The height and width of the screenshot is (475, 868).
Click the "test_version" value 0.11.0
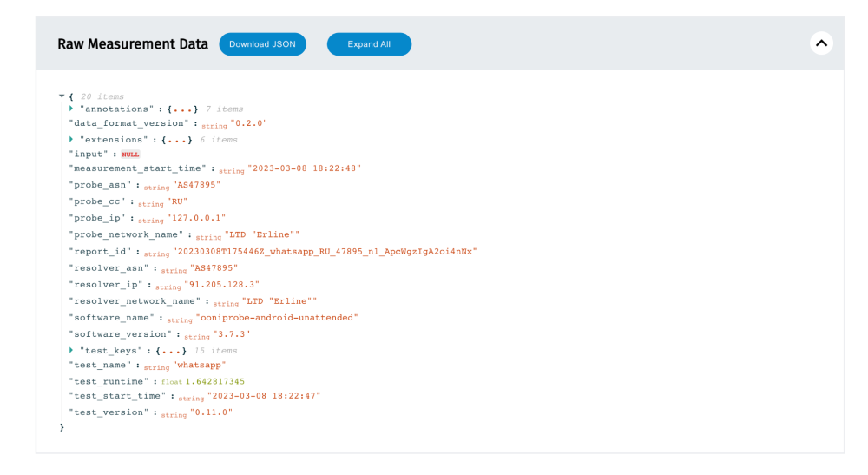(211, 412)
